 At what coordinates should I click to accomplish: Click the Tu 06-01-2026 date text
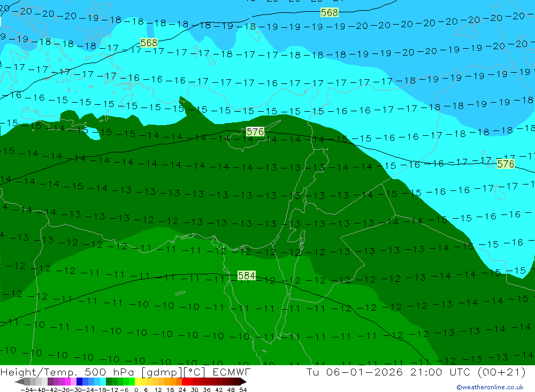(x=355, y=372)
